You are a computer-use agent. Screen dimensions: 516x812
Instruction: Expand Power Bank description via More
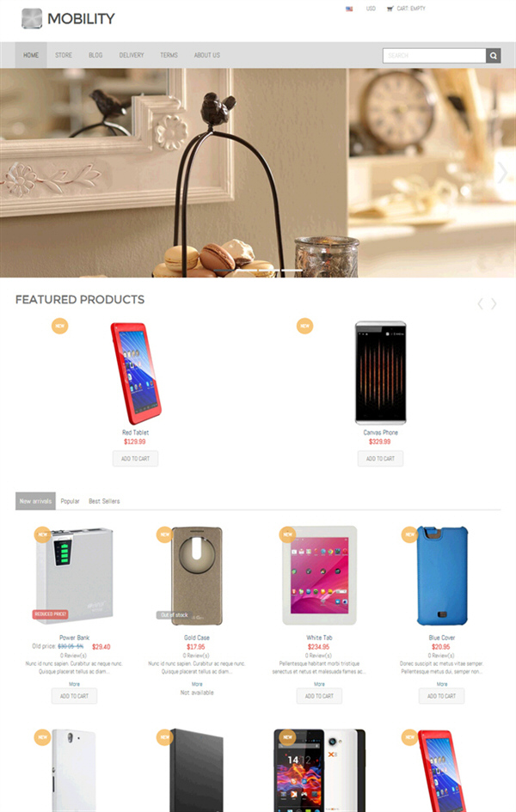(x=74, y=684)
